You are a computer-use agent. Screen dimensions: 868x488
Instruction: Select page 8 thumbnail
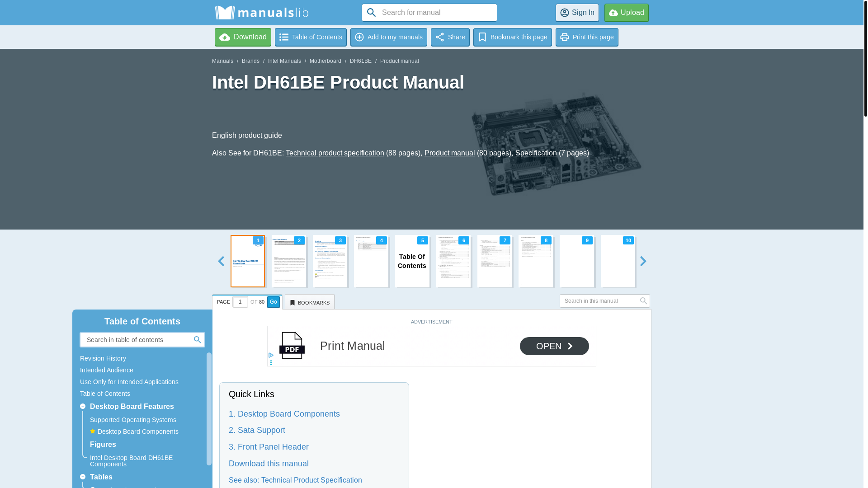click(x=536, y=261)
